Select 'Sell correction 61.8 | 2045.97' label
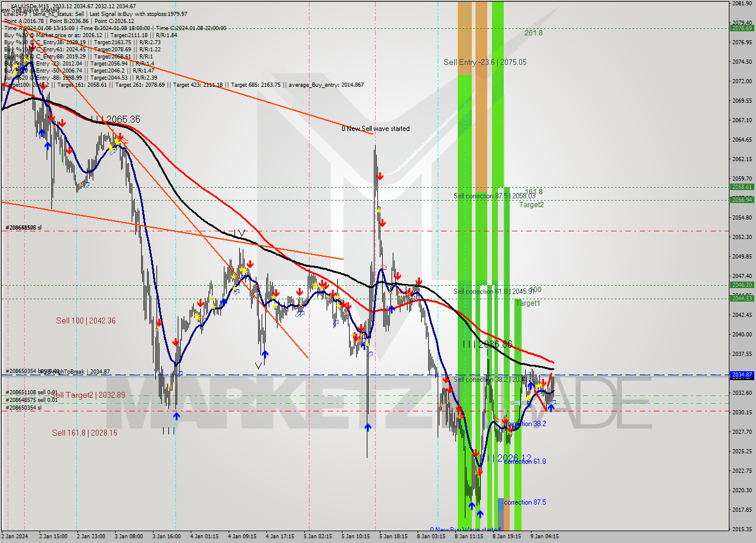This screenshot has height=543, width=756. 494,292
